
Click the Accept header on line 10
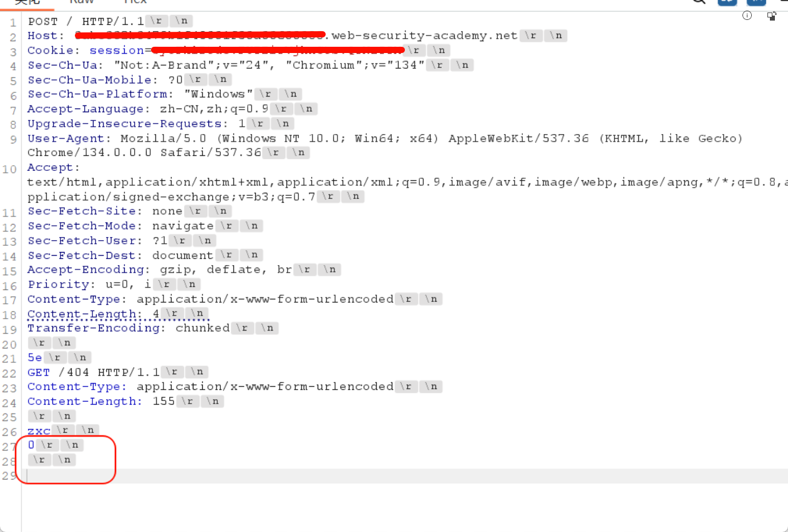pos(54,168)
